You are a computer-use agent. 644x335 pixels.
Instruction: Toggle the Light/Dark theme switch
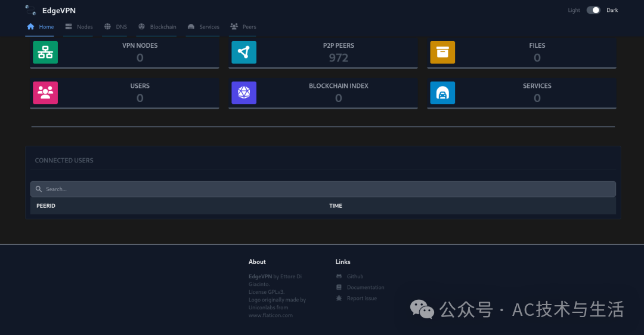(x=593, y=10)
